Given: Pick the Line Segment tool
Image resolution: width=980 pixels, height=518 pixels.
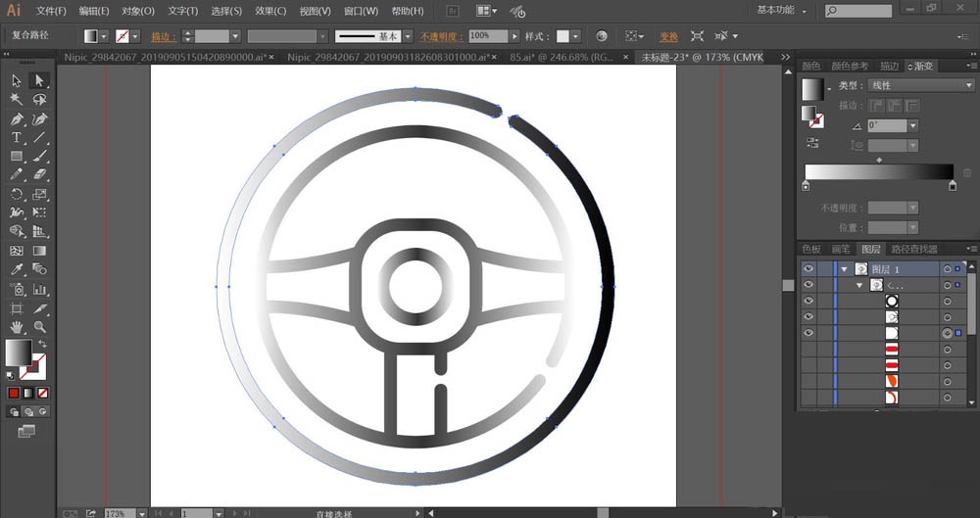Looking at the screenshot, I should point(39,137).
